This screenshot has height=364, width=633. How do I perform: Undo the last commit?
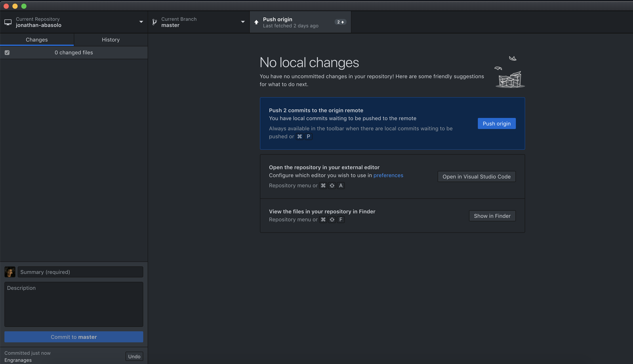click(x=134, y=356)
